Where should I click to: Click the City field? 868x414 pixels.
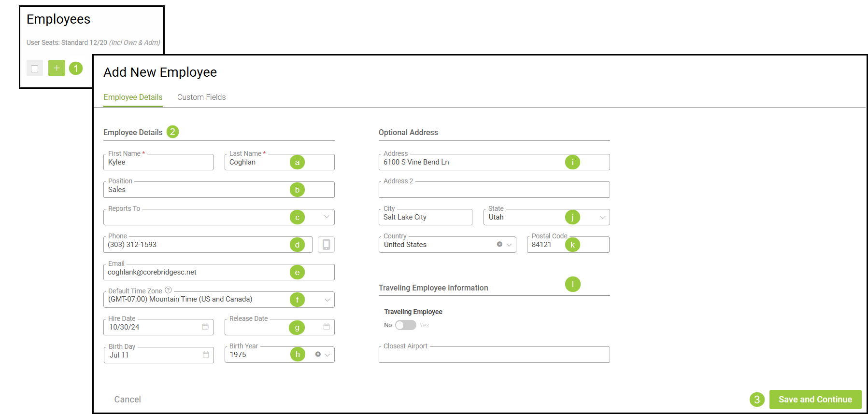click(x=426, y=217)
